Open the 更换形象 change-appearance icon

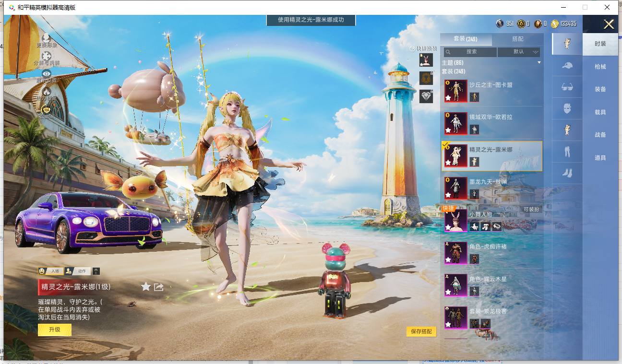tap(46, 37)
